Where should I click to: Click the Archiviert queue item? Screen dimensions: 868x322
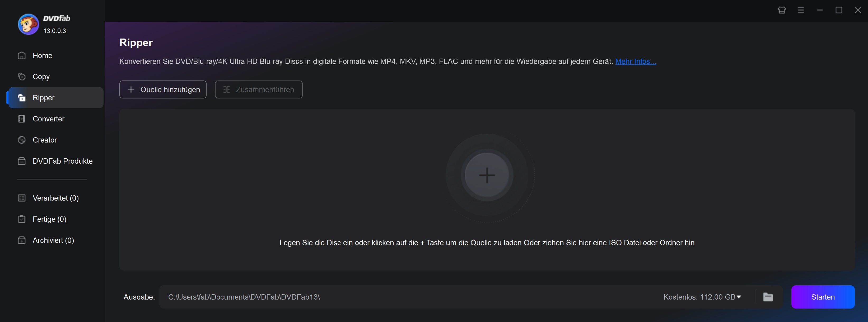[53, 240]
